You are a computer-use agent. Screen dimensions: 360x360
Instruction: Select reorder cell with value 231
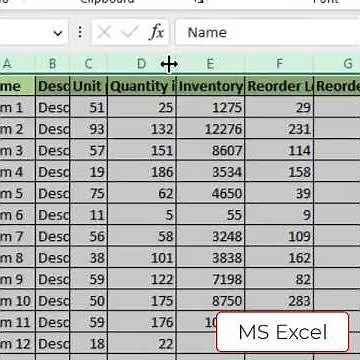[x=279, y=129]
